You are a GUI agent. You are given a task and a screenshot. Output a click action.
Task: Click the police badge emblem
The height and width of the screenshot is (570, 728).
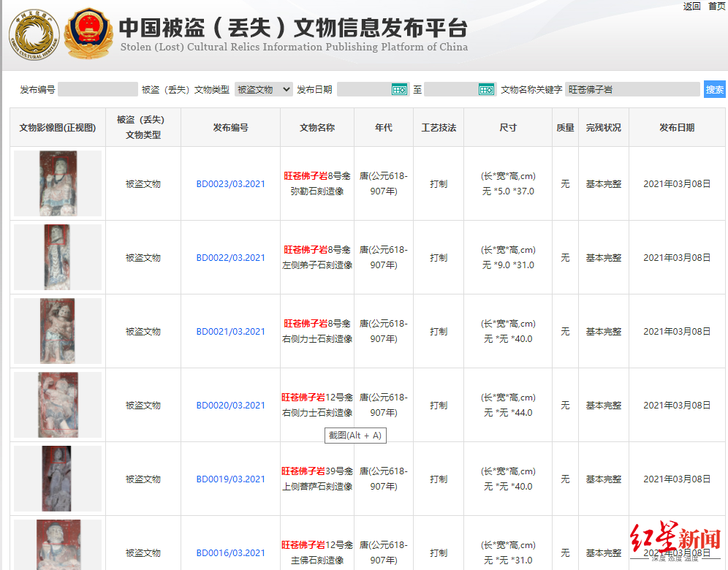click(x=88, y=34)
